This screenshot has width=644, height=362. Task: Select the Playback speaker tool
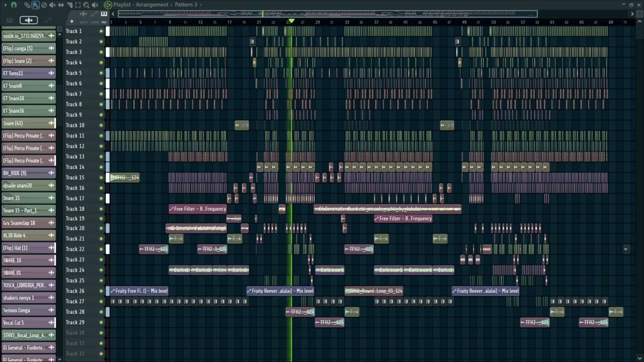pos(95,5)
